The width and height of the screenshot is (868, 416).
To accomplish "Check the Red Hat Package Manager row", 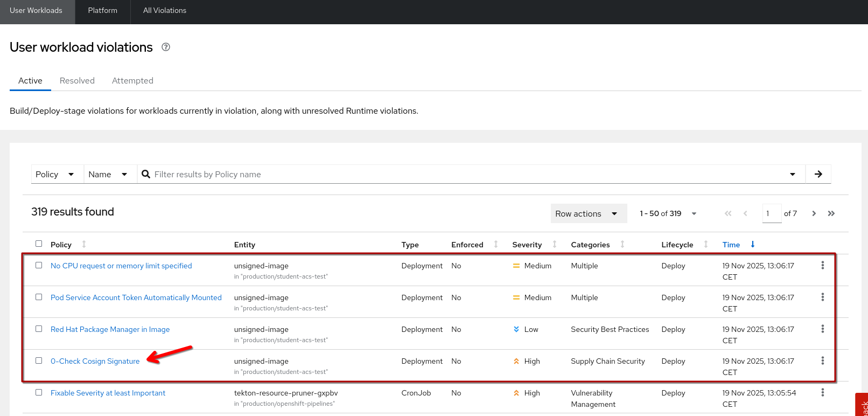I will pos(39,329).
